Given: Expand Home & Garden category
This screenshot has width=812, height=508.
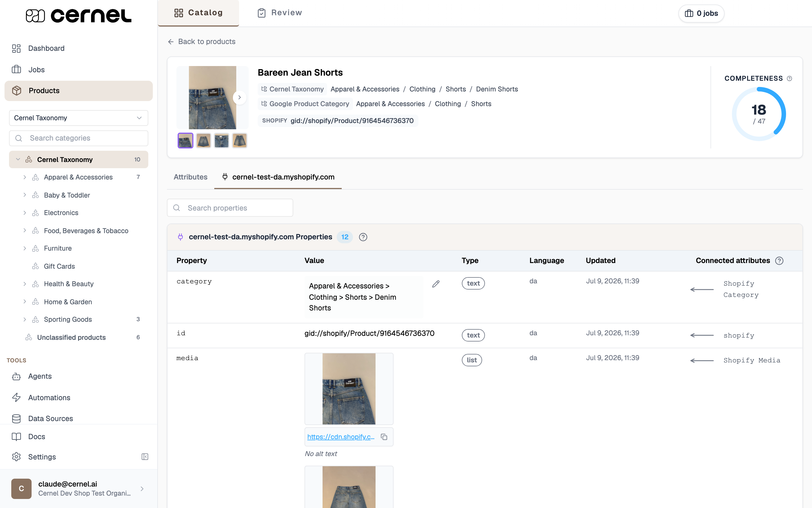Looking at the screenshot, I should (25, 302).
